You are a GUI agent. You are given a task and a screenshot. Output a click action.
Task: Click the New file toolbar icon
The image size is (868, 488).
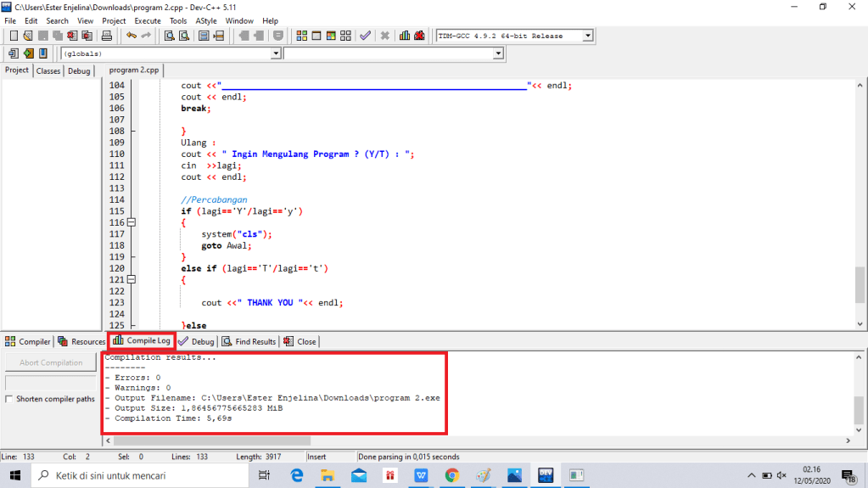[14, 36]
